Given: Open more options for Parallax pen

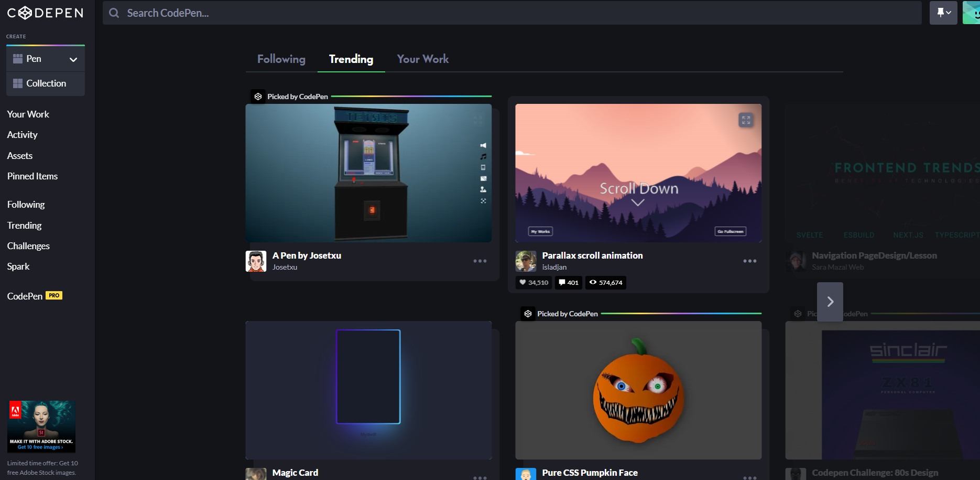Looking at the screenshot, I should (x=750, y=261).
